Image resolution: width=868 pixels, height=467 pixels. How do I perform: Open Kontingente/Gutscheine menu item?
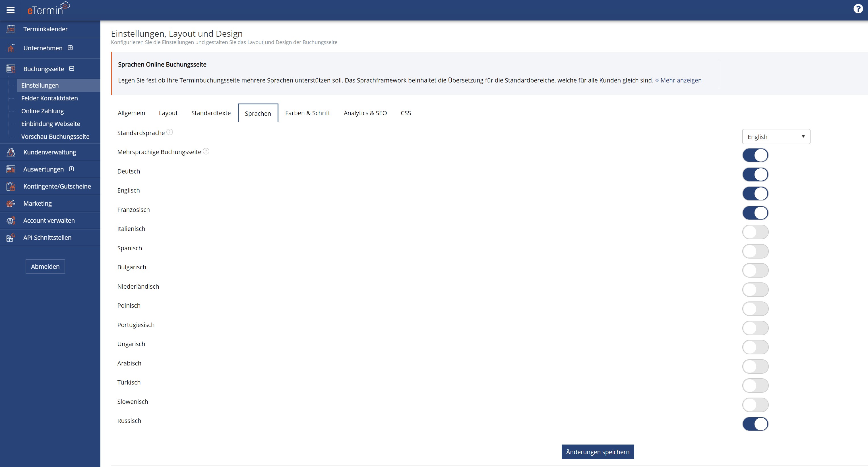click(50, 186)
